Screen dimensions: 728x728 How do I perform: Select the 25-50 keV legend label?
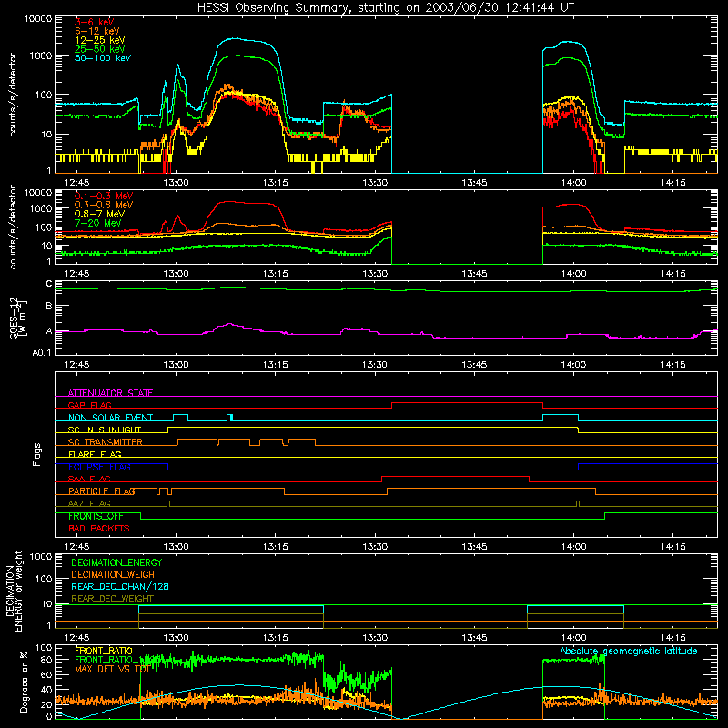(x=100, y=49)
